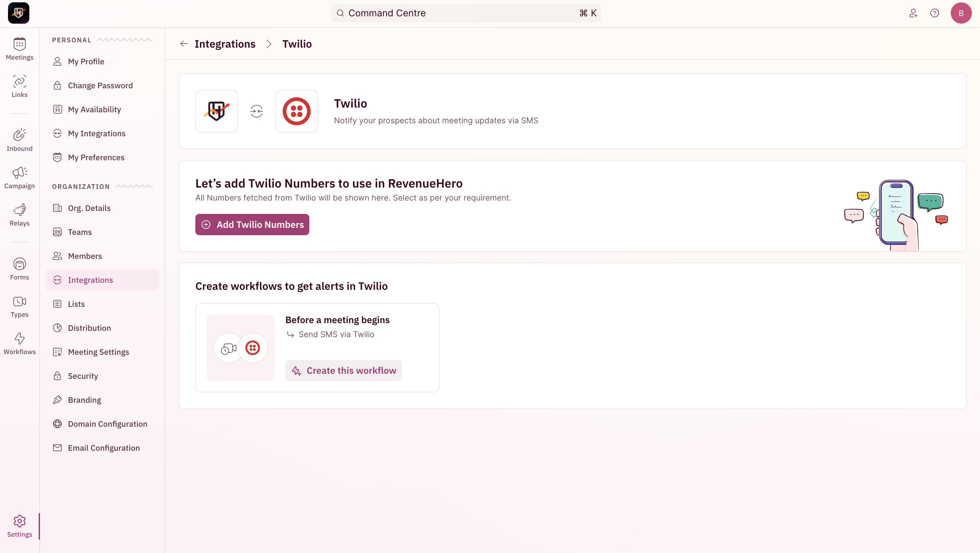Open My Profile settings
Screen dimensions: 980x553
pyautogui.click(x=102, y=61)
